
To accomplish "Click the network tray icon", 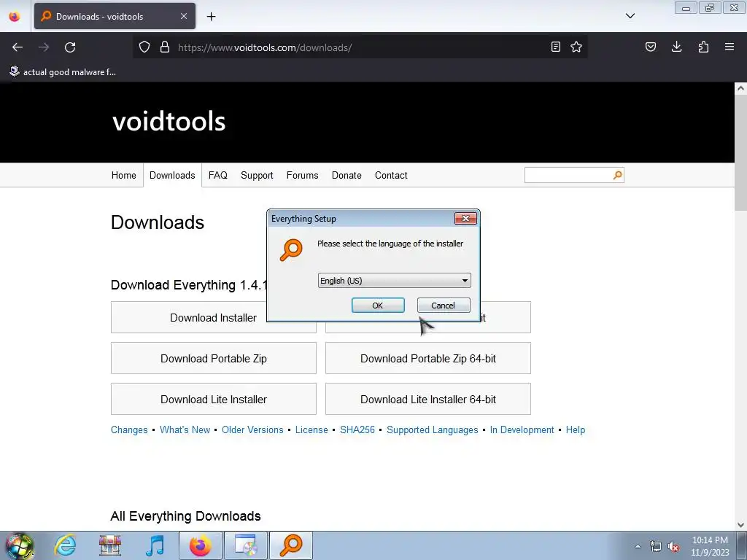I will 656,547.
